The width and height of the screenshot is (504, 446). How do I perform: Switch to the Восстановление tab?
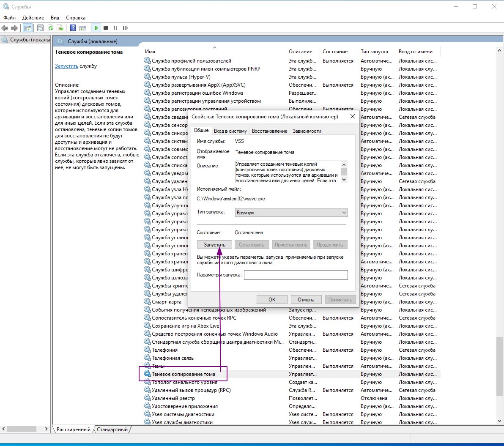point(269,131)
